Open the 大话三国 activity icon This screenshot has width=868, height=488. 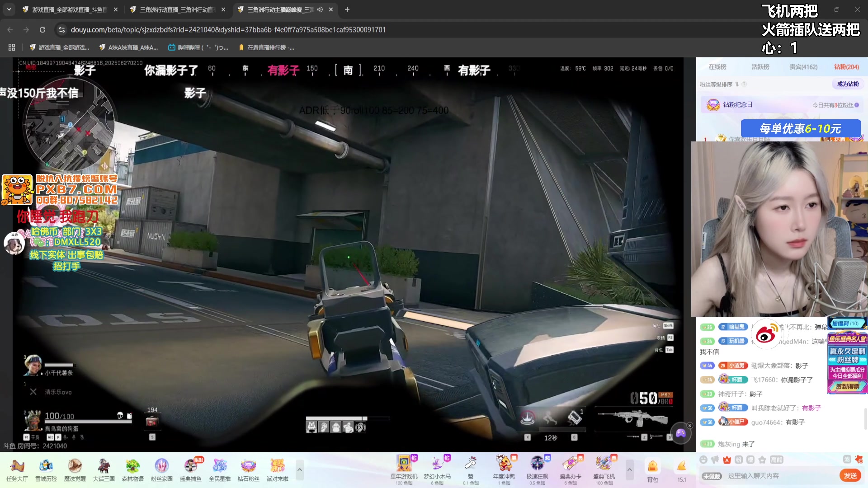[104, 470]
